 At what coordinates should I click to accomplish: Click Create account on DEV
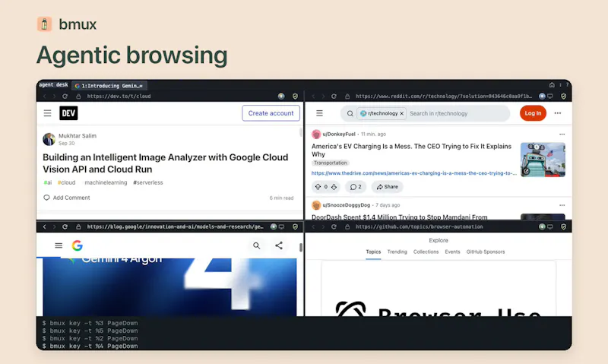pos(271,113)
